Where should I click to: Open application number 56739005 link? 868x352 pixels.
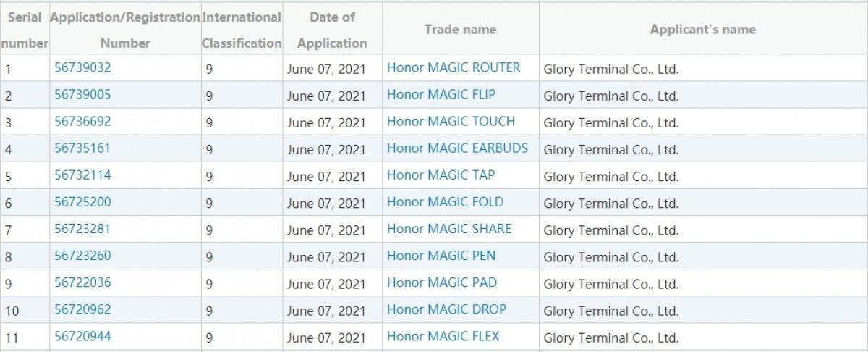(82, 94)
